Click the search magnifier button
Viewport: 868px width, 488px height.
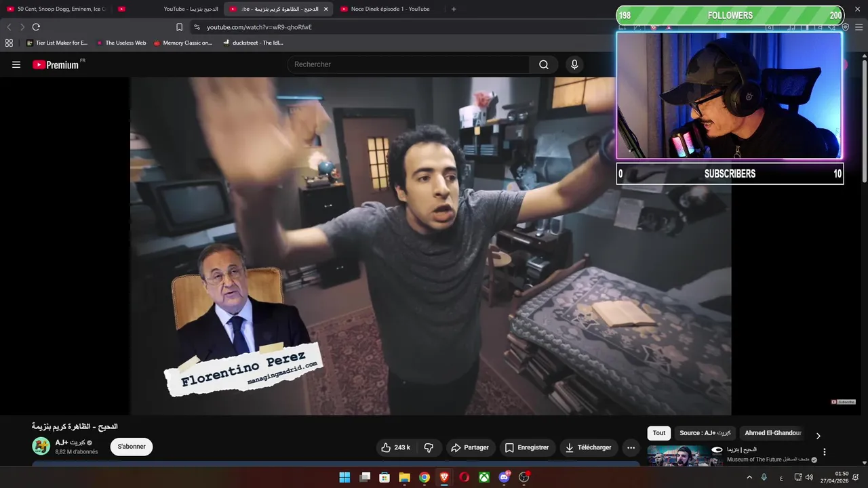click(544, 64)
